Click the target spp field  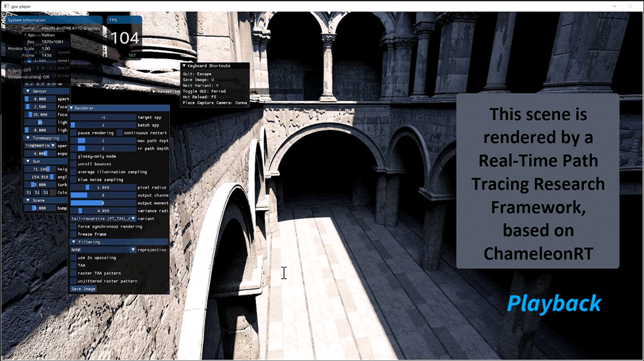(103, 117)
